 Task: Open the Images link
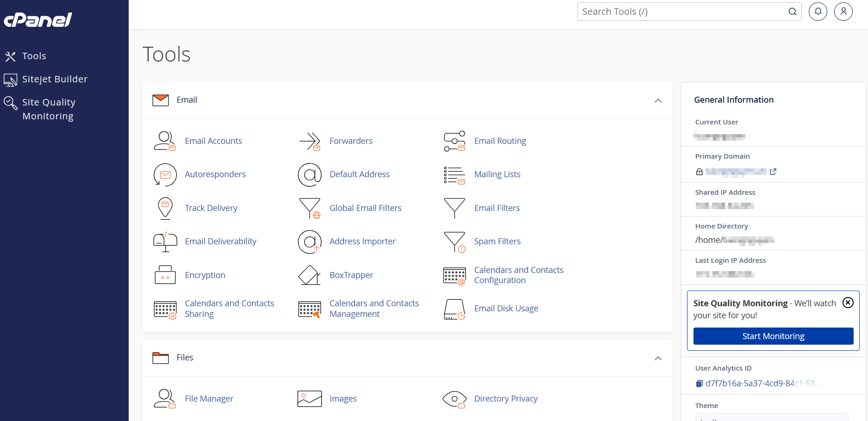click(343, 399)
